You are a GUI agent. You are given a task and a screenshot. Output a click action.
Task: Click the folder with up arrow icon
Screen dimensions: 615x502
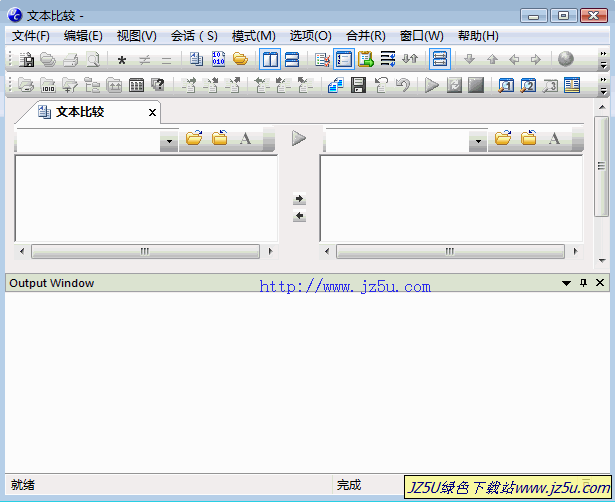[x=114, y=85]
